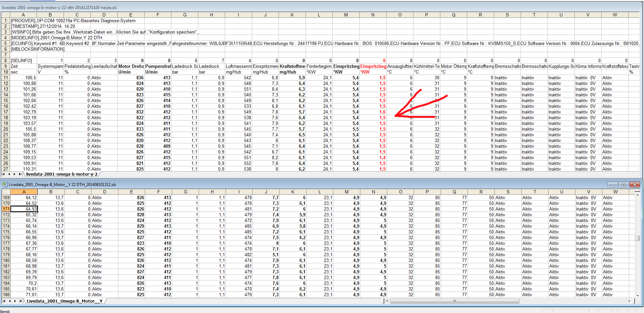The width and height of the screenshot is (644, 313).
Task: Click the Excel file icon of Livedata_2001_Omega-B_Motor window
Action: point(4,184)
